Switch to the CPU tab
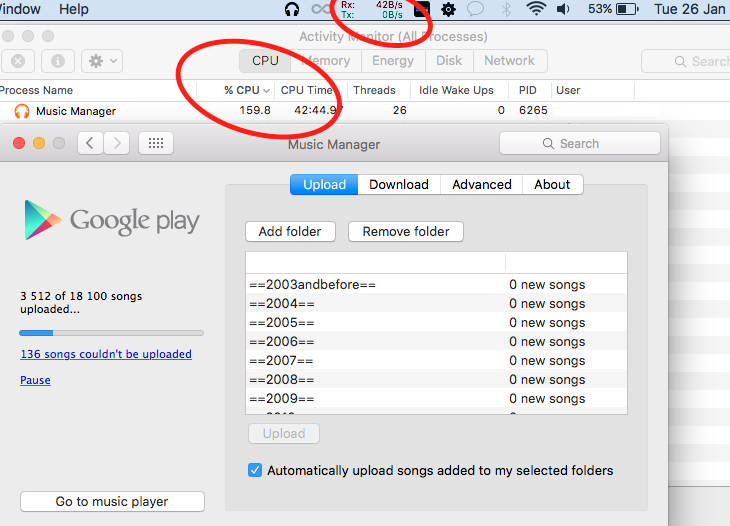Screen dimensions: 730x526 pyautogui.click(x=265, y=61)
